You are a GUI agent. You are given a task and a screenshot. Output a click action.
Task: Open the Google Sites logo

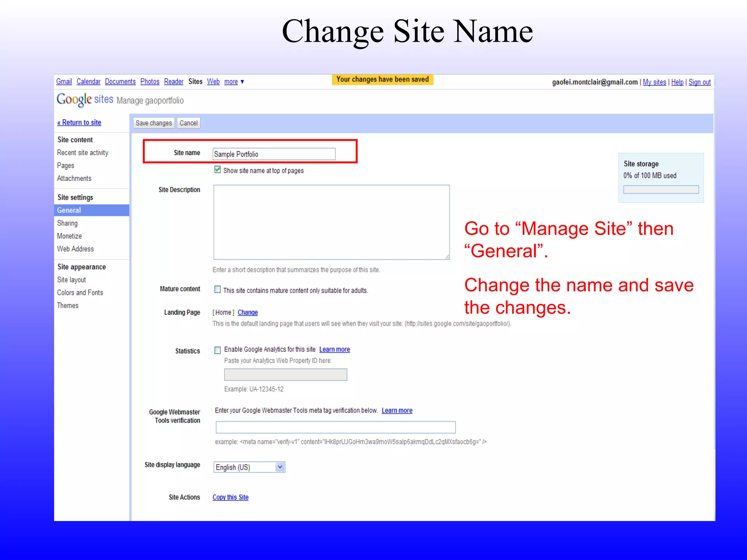85,100
